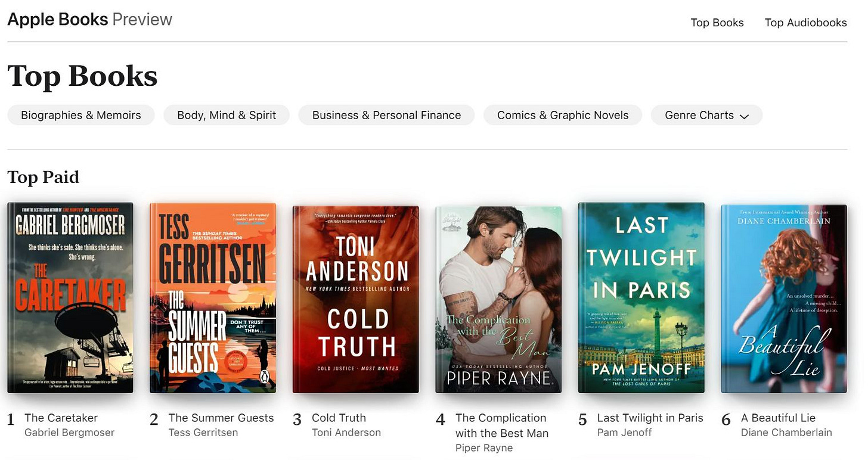Click author name Gabriel Bergmoser
The height and width of the screenshot is (460, 868).
(69, 433)
